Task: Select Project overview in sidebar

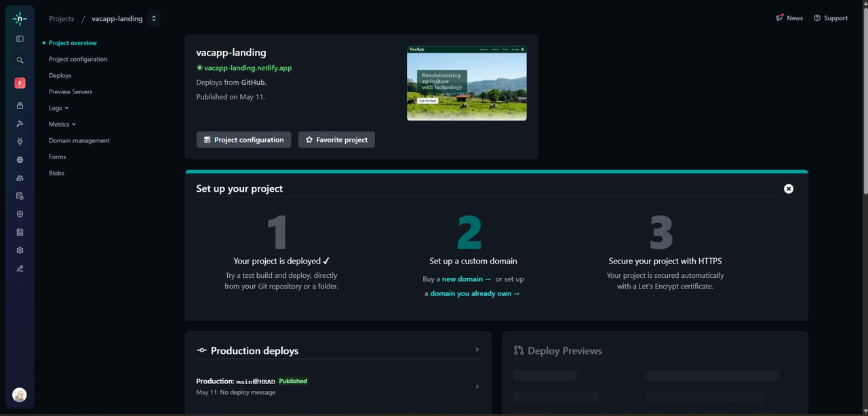Action: [x=73, y=43]
